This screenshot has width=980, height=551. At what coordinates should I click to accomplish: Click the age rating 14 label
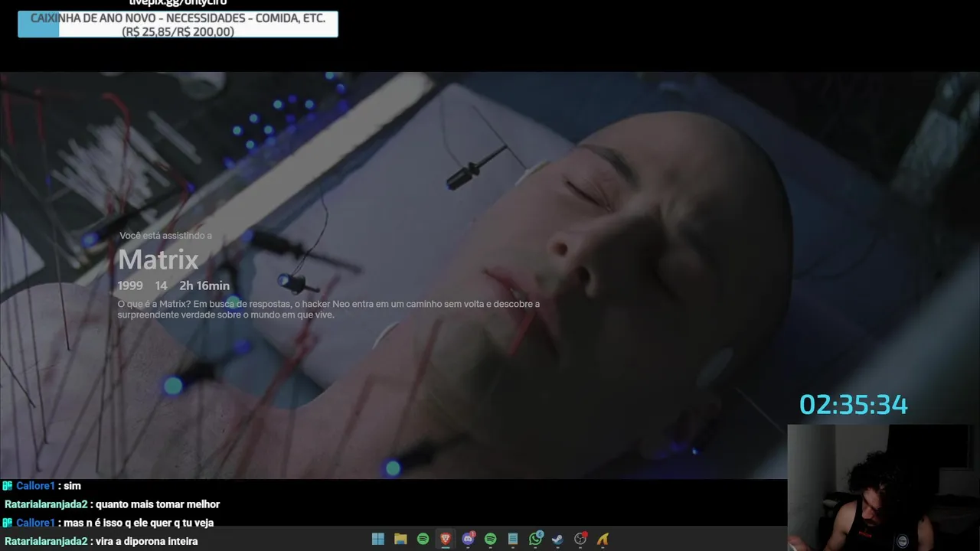(161, 285)
